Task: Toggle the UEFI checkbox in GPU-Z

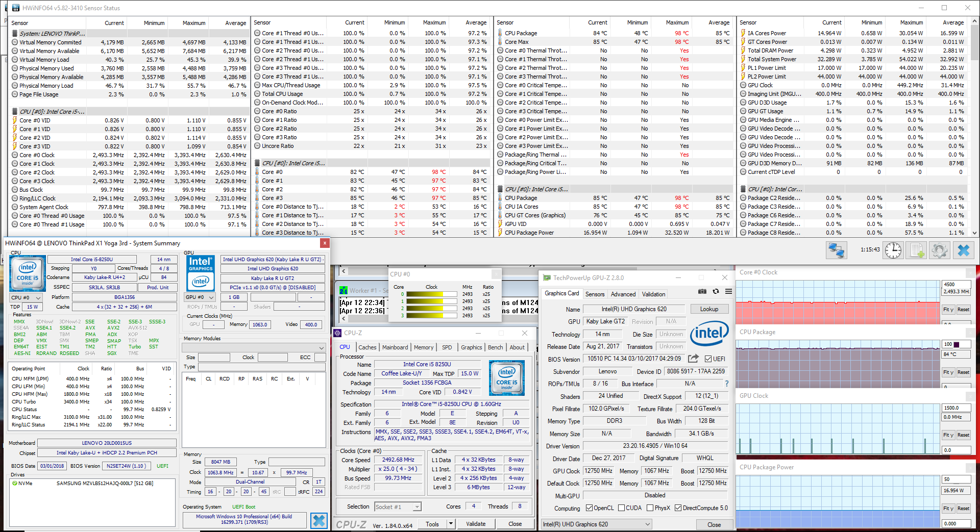Action: 708,359
